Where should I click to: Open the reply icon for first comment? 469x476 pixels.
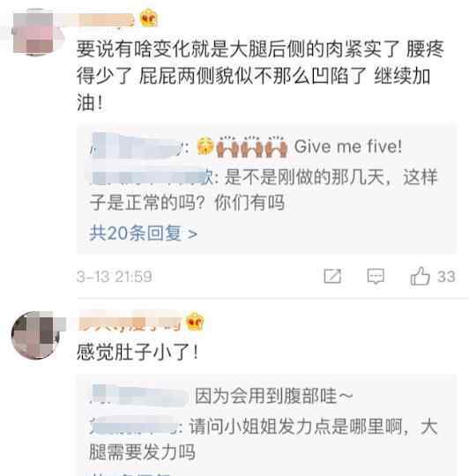(x=376, y=276)
